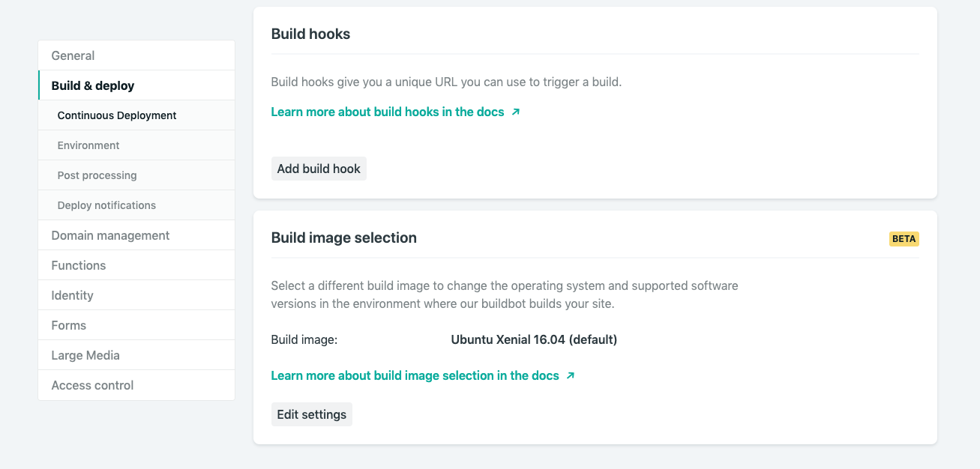Click the arrow icon on build image selection link
Image resolution: width=980 pixels, height=469 pixels.
pyautogui.click(x=571, y=375)
